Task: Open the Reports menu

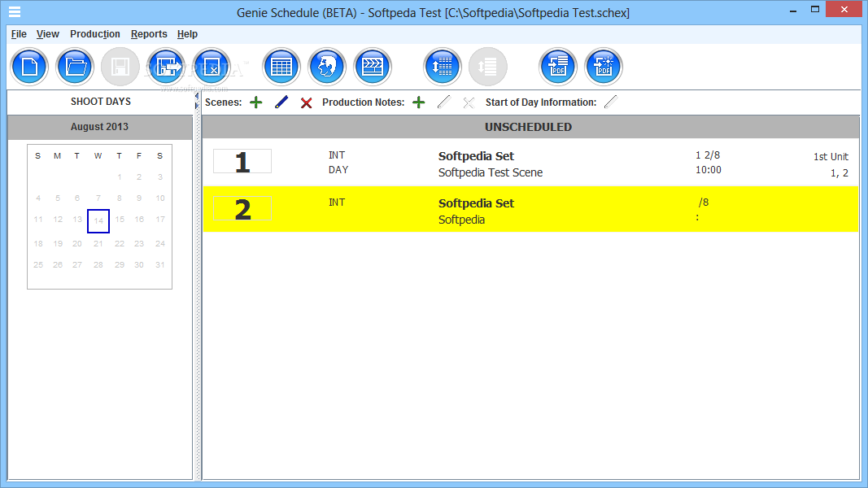Action: coord(149,34)
